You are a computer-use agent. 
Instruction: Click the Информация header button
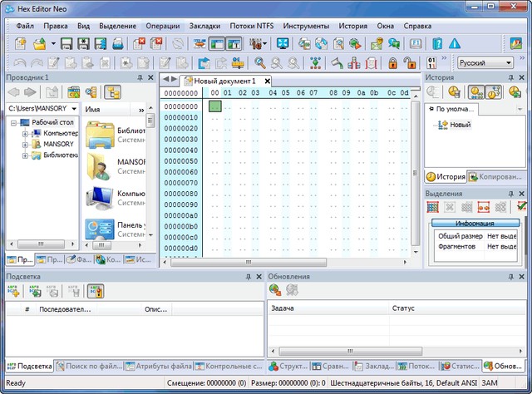(475, 224)
